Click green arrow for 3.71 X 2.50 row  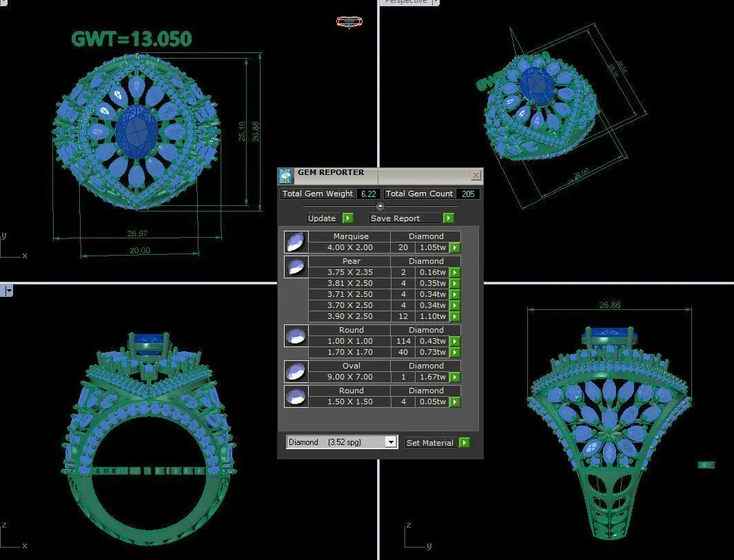455,294
